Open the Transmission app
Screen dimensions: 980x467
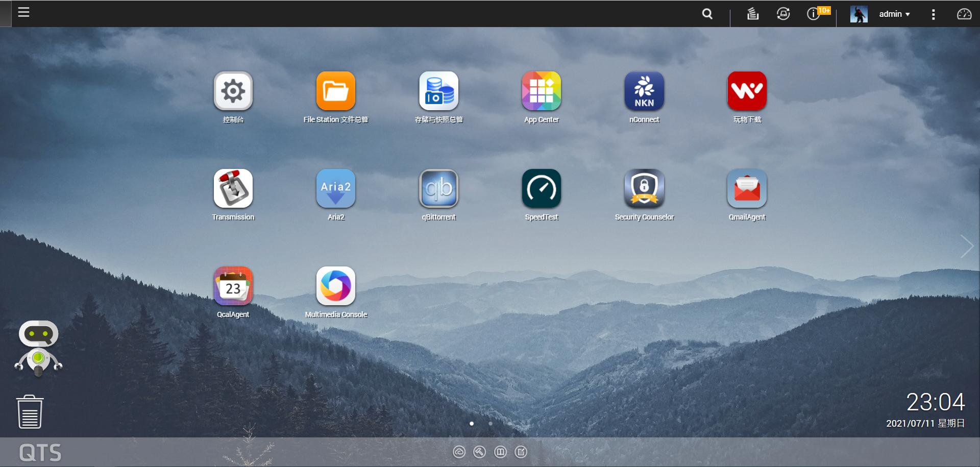[233, 189]
